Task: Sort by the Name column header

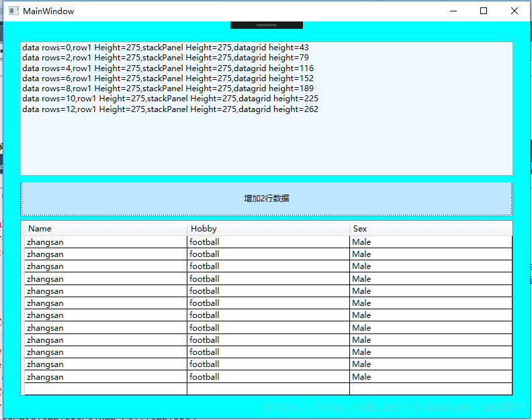Action: (x=106, y=229)
